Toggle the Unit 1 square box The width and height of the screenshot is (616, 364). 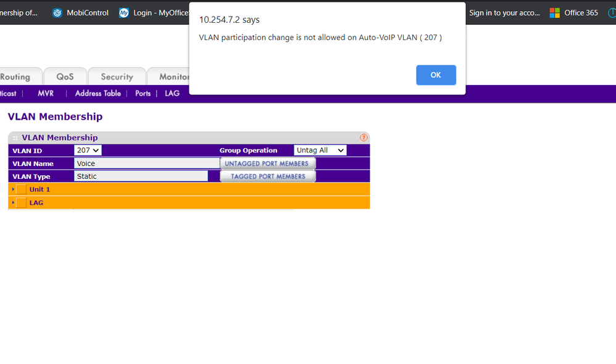click(x=22, y=189)
